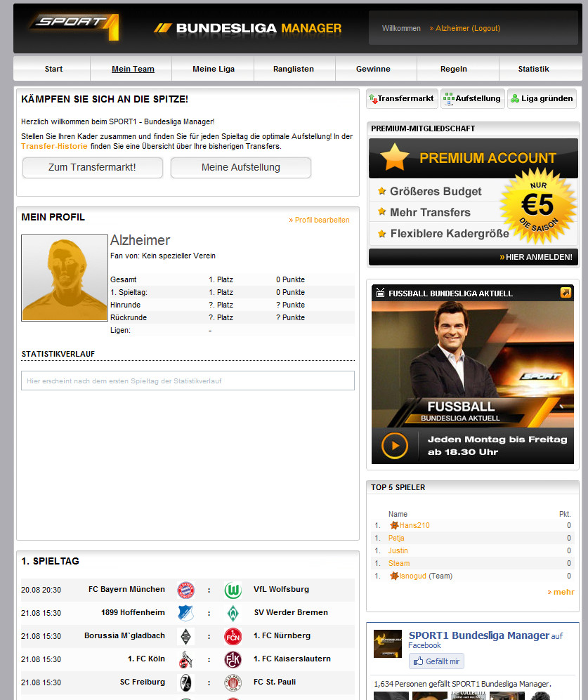The height and width of the screenshot is (700, 588).
Task: Click the €5 price badge
Action: click(538, 206)
